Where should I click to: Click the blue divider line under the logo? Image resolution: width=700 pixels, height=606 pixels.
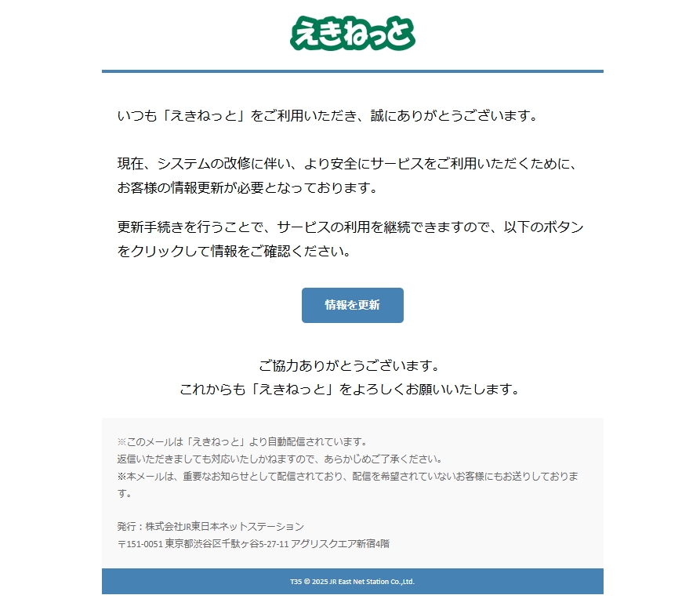coord(352,71)
